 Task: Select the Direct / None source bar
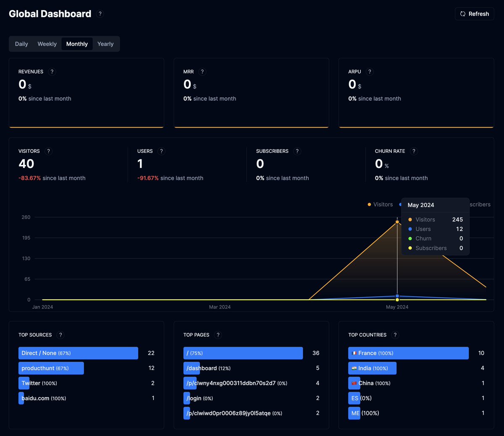coord(78,353)
